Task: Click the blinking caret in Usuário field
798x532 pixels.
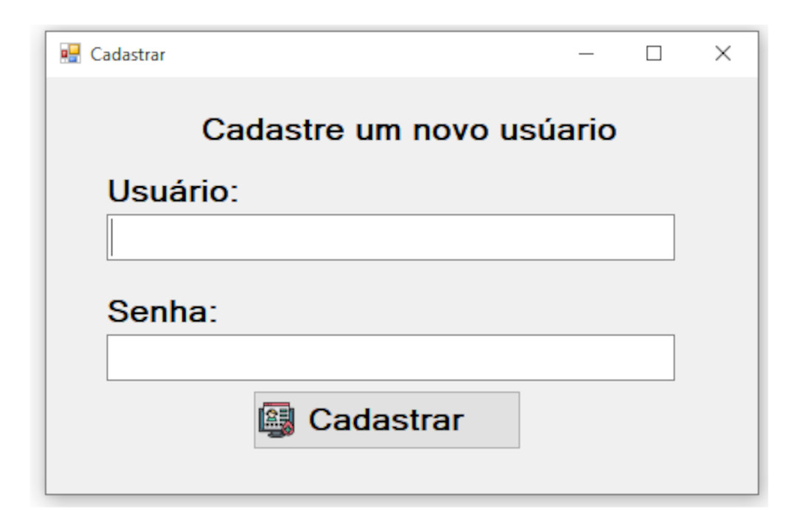Action: 112,237
